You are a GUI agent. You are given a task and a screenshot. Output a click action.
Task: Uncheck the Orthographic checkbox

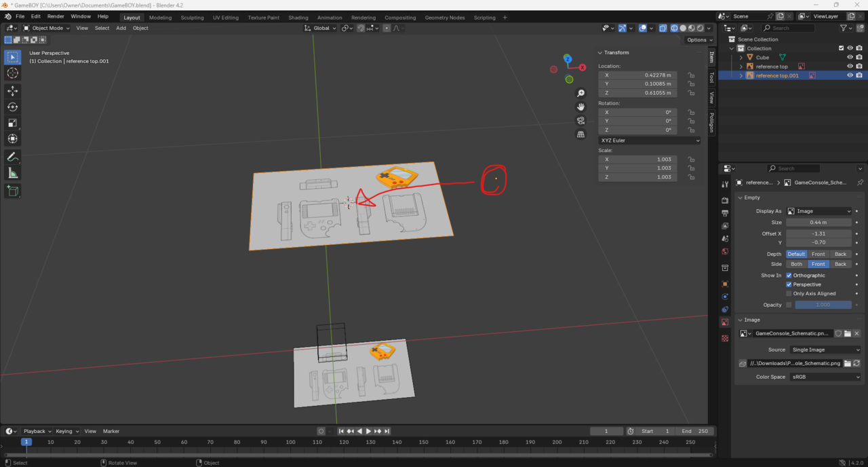[789, 276]
